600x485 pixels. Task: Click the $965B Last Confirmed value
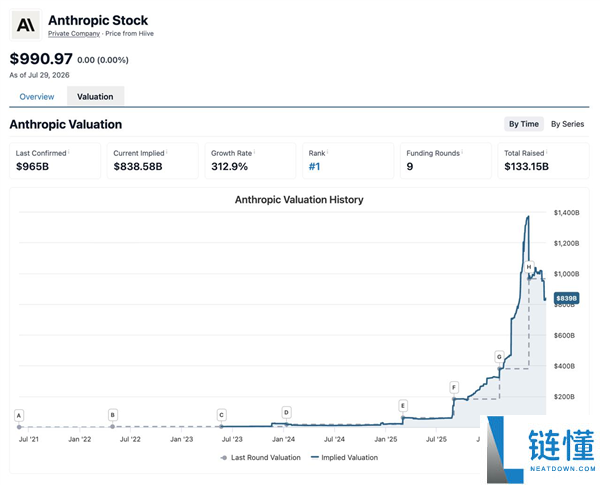[33, 167]
